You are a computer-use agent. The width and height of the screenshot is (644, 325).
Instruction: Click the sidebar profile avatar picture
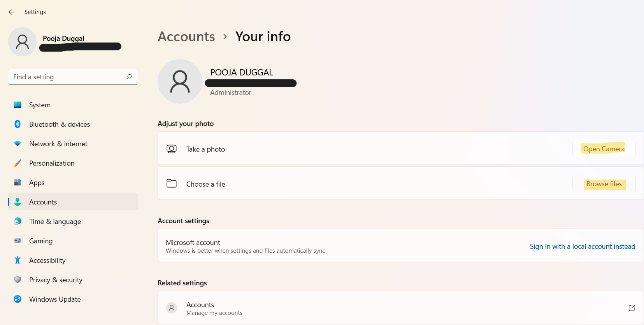23,42
